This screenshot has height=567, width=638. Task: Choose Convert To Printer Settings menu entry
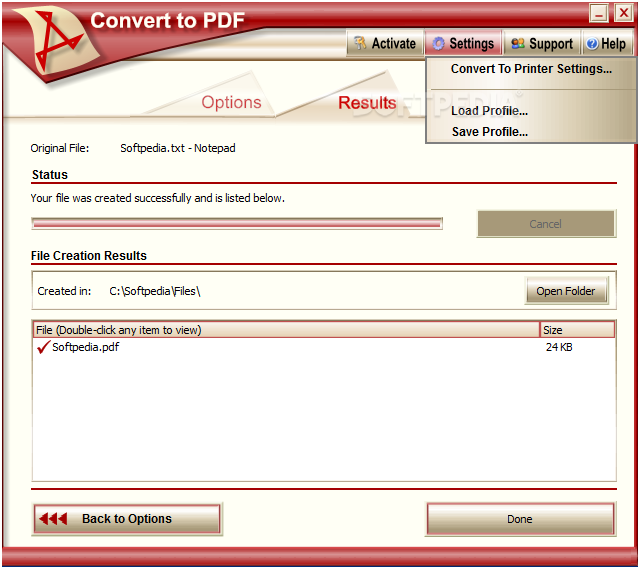[531, 69]
